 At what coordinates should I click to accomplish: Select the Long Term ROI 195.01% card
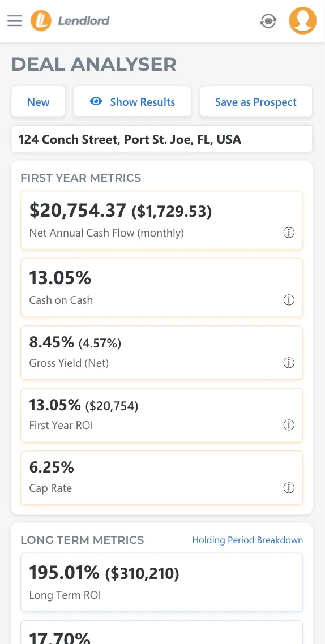[x=162, y=582]
